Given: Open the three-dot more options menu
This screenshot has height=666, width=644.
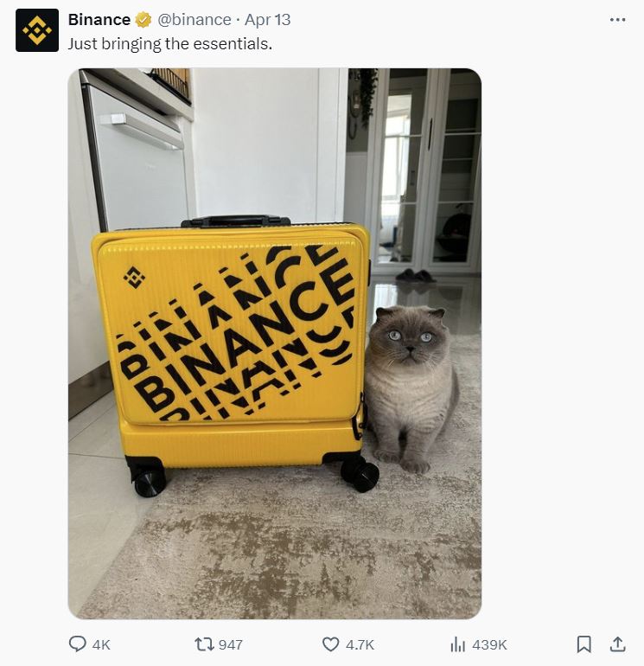Looking at the screenshot, I should click(x=617, y=20).
